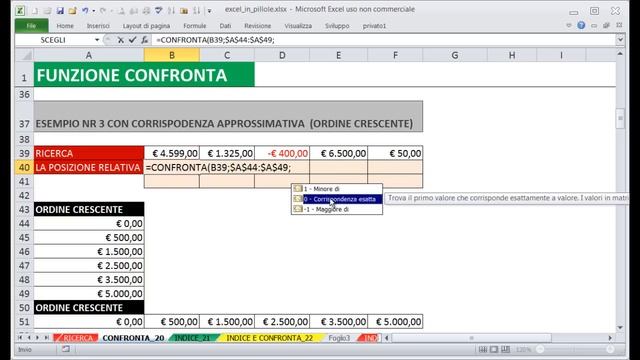
Task: Click the vertical scrollbar down arrow
Action: (620, 327)
